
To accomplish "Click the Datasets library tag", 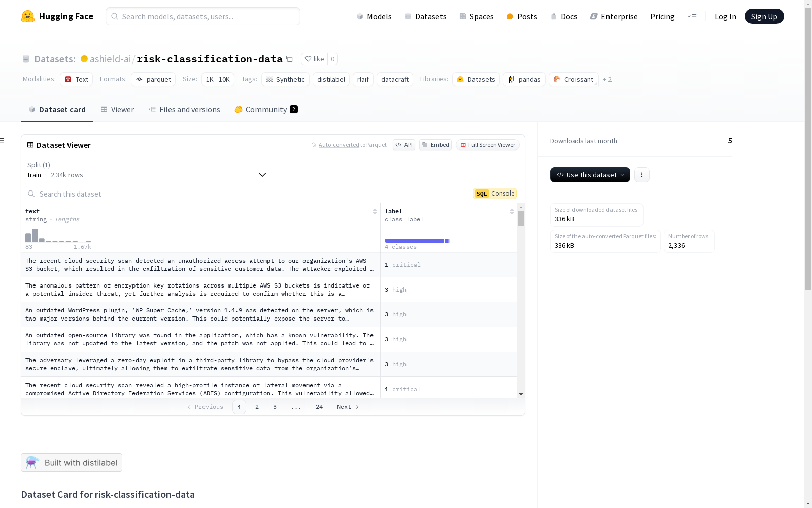I will click(x=476, y=79).
